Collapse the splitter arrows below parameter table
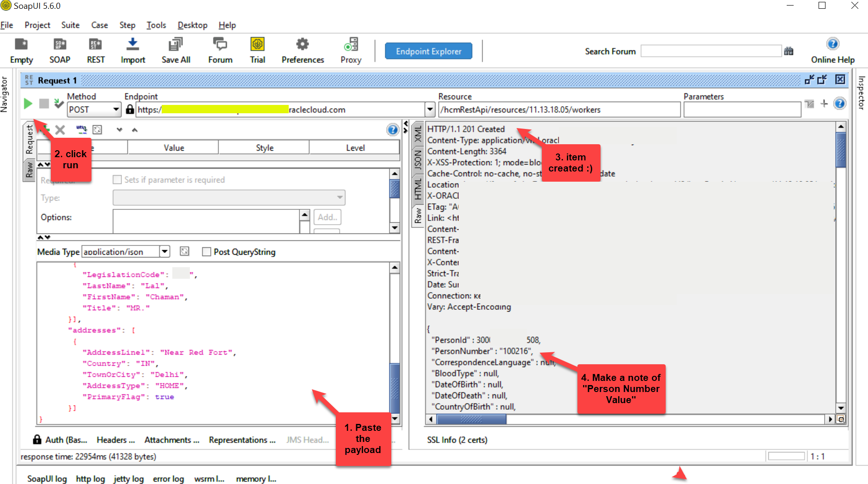The width and height of the screenshot is (868, 484). tap(44, 164)
